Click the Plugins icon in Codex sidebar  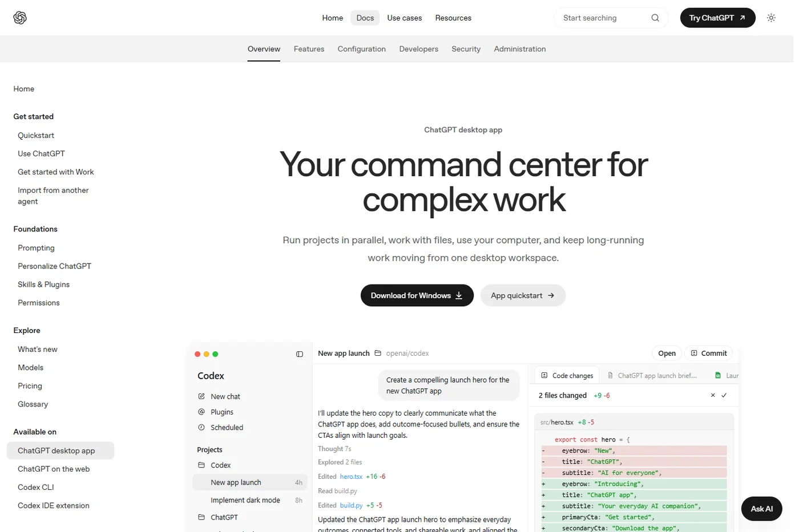(201, 412)
